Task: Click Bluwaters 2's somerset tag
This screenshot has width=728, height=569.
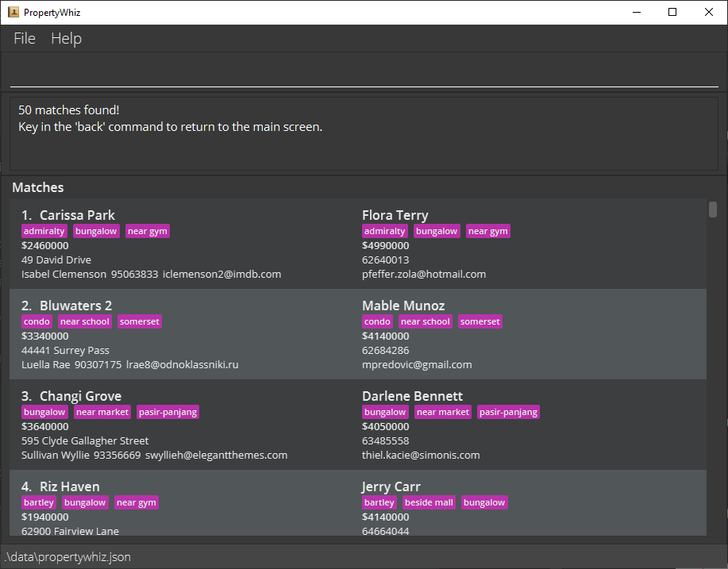Action: tap(139, 321)
